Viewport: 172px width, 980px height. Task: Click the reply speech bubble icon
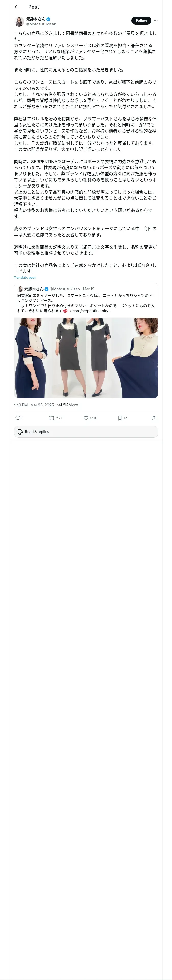pyautogui.click(x=18, y=418)
